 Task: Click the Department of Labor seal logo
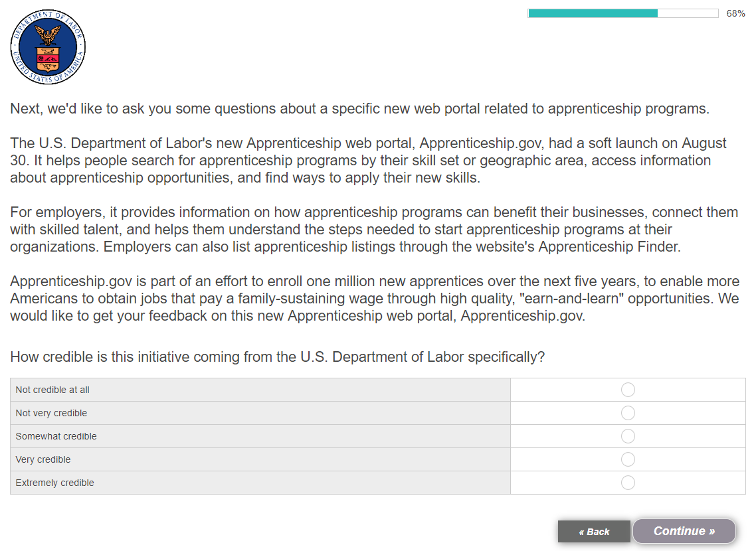48,47
